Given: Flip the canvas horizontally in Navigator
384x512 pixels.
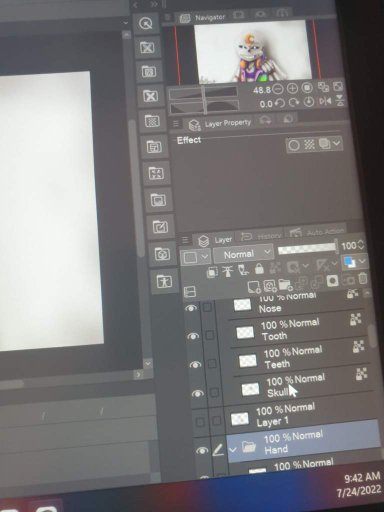Looking at the screenshot, I should point(325,101).
